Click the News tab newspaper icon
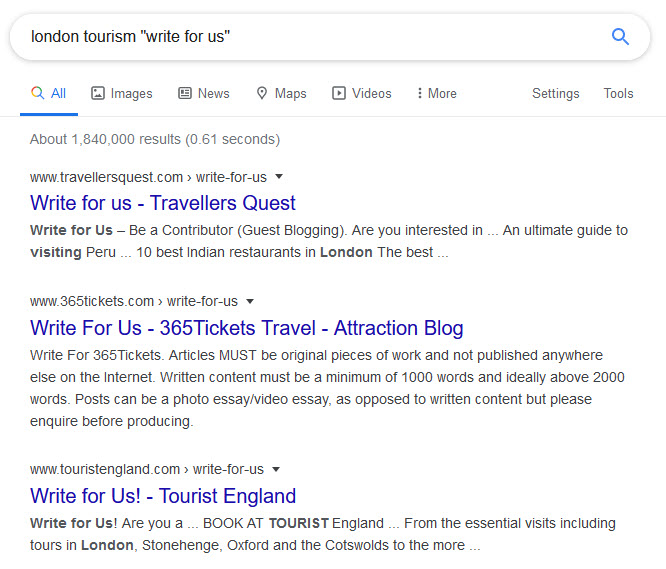Viewport: 666px width, 569px height. click(185, 93)
